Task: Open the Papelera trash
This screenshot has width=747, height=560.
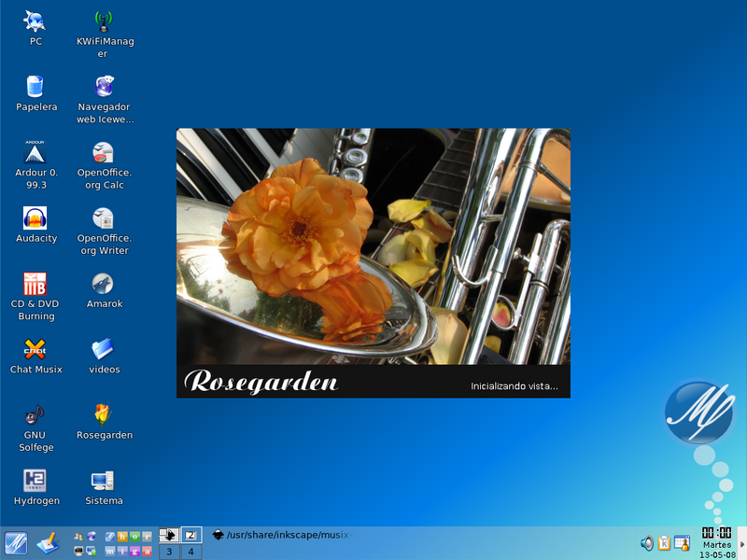Action: (35, 88)
